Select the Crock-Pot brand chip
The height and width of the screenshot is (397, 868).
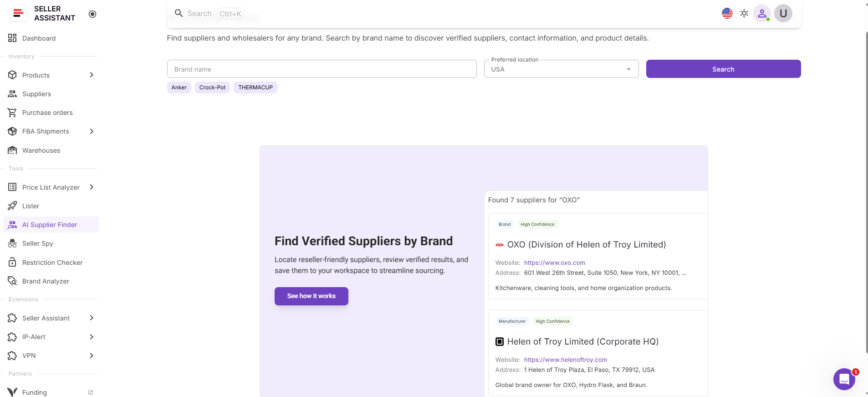[212, 88]
